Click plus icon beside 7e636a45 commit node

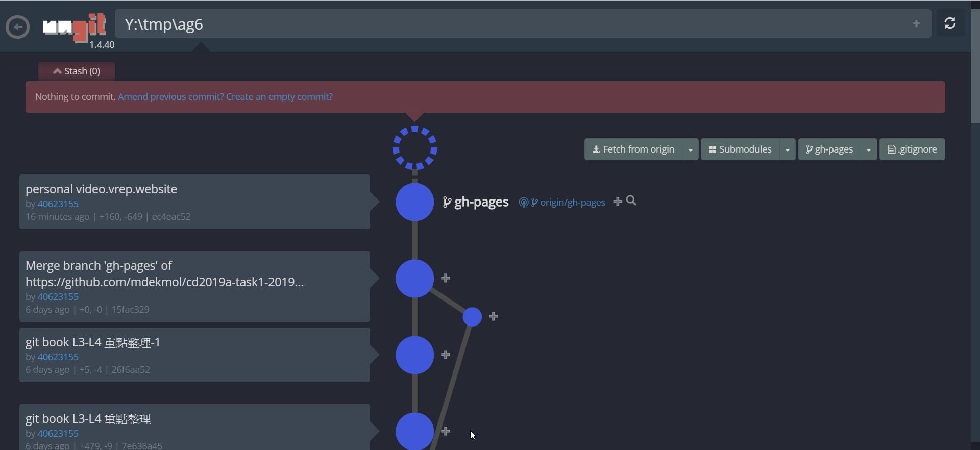(x=446, y=431)
